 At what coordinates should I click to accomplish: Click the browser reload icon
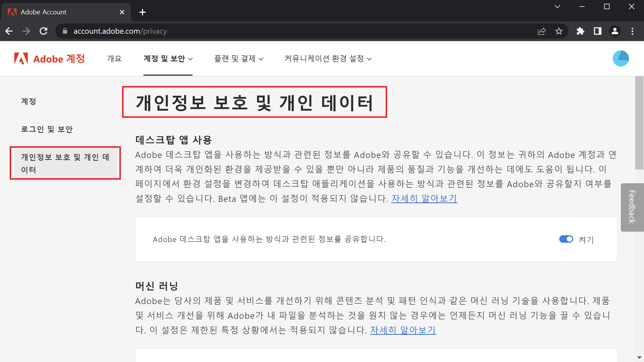pyautogui.click(x=43, y=31)
